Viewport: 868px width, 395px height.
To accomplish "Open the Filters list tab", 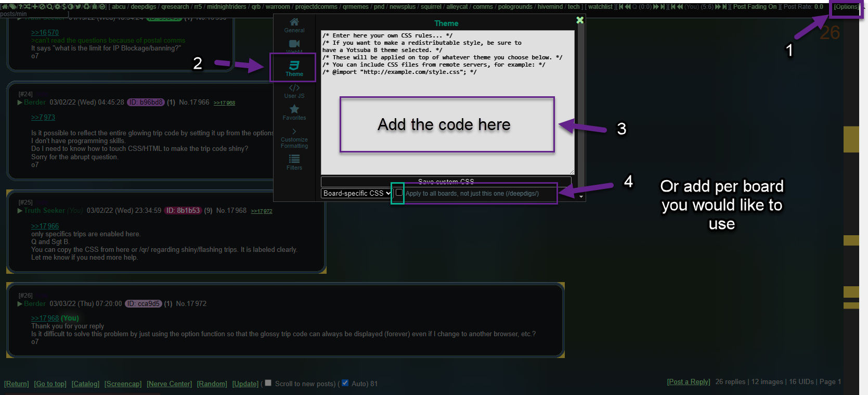I will pos(294,162).
